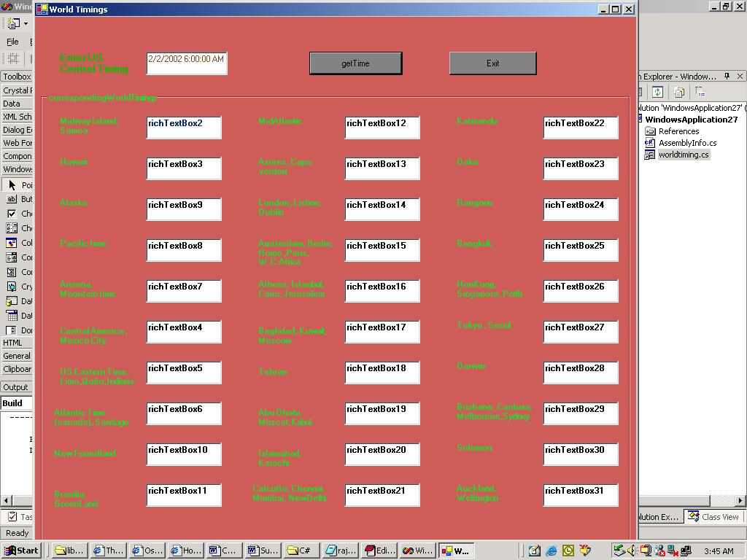The width and height of the screenshot is (747, 560).
Task: Click richTextBox31 beside Auckland, Wellington
Action: 581,495
